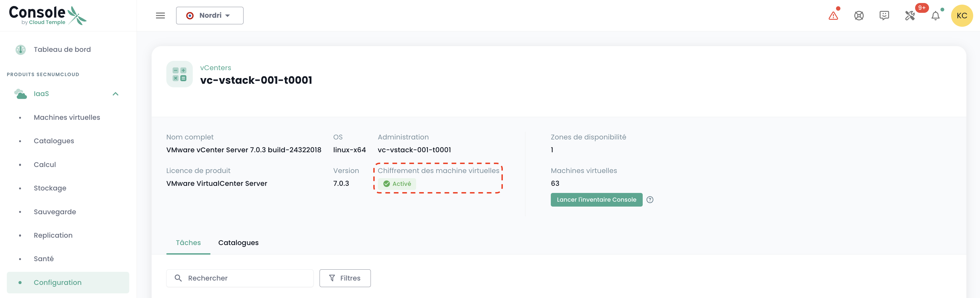This screenshot has height=298, width=980.
Task: Click the KC user avatar
Action: [x=961, y=16]
